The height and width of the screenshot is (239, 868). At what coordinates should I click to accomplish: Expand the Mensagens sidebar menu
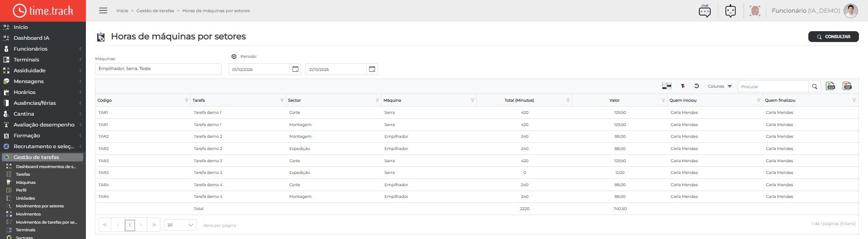pyautogui.click(x=43, y=81)
